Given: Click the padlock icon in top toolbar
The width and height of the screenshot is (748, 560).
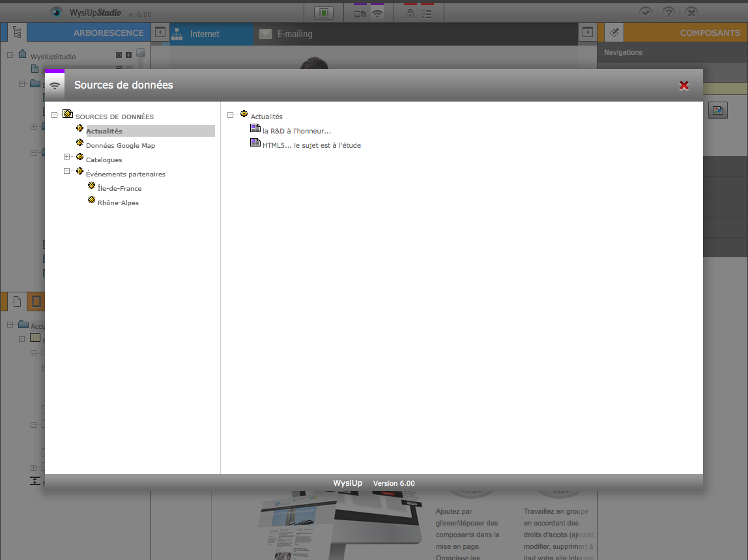Looking at the screenshot, I should 410,14.
